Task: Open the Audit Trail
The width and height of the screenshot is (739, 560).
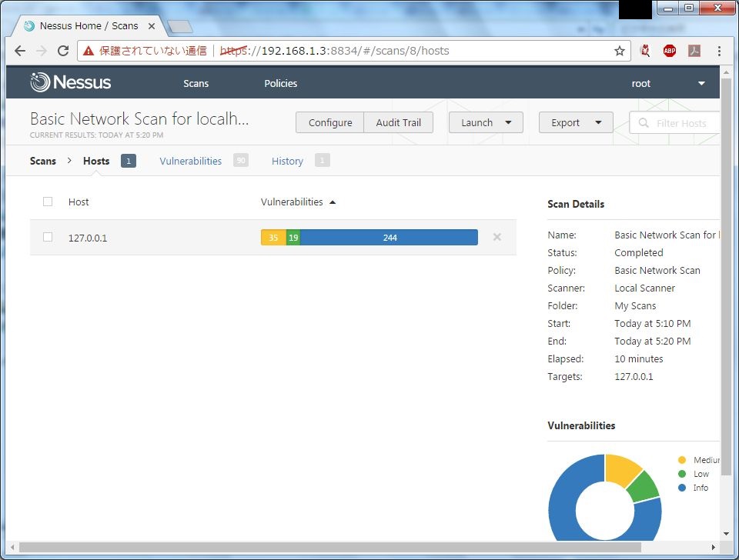Action: (x=398, y=122)
